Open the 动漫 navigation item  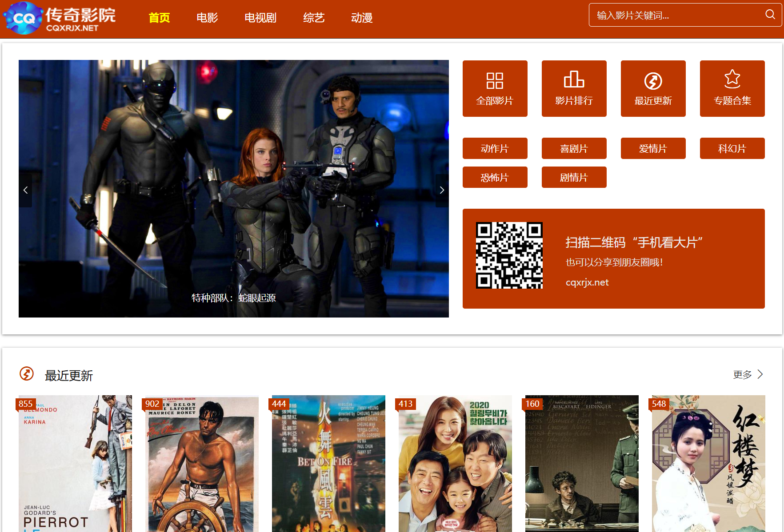tap(362, 18)
